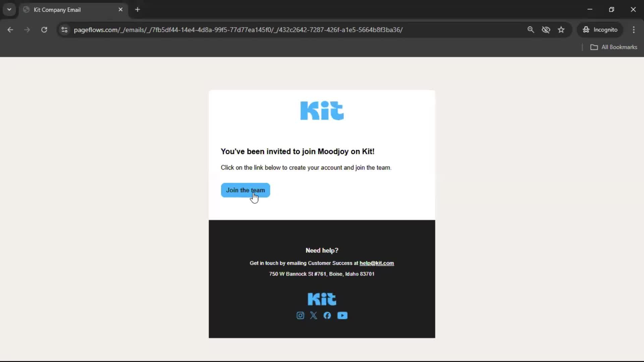This screenshot has height=362, width=644.
Task: Click the blue Kit logo at top
Action: [322, 111]
